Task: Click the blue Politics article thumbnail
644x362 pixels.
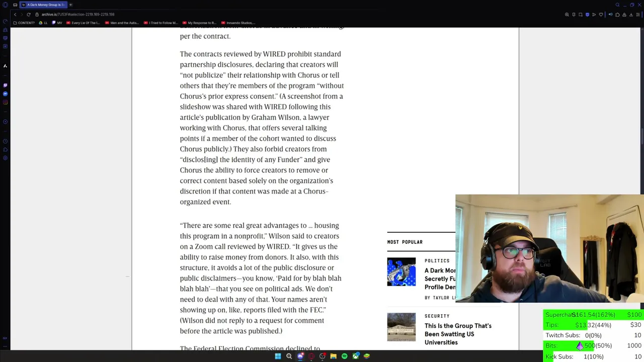Action: click(x=401, y=272)
